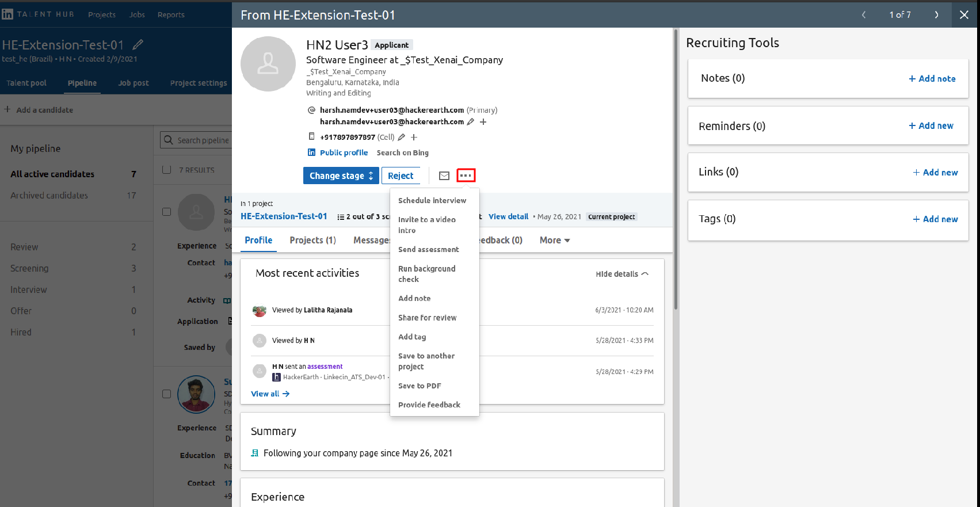This screenshot has width=980, height=507.
Task: Edit project name pencil icon
Action: [138, 44]
